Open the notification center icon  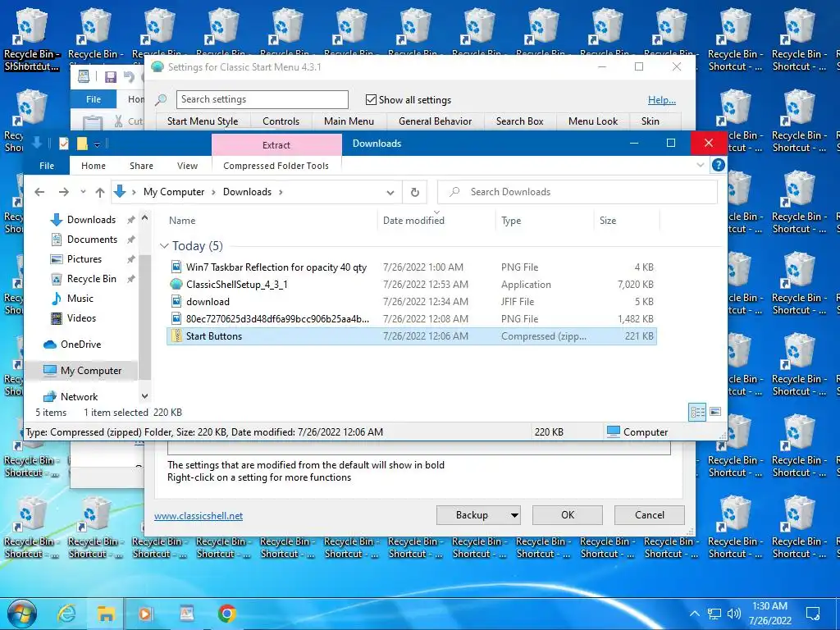(x=813, y=614)
